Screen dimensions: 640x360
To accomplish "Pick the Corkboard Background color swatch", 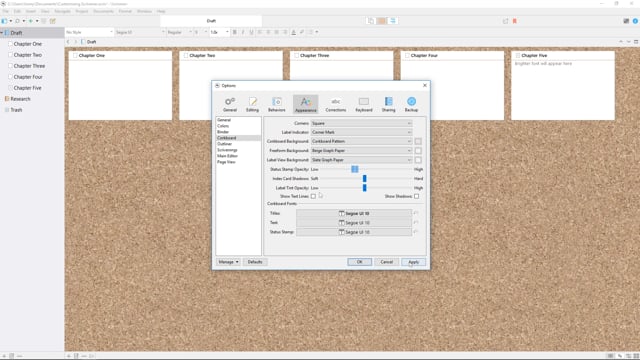I will (x=418, y=141).
